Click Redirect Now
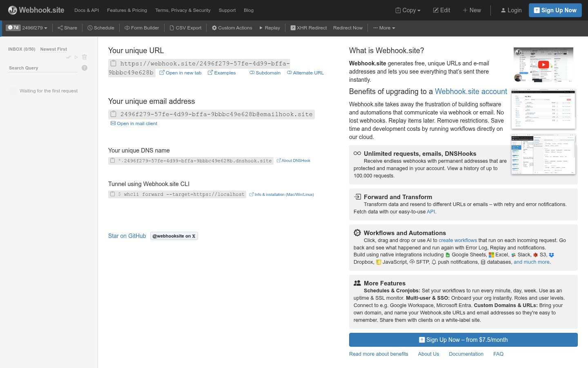The height and width of the screenshot is (368, 588). [x=348, y=28]
